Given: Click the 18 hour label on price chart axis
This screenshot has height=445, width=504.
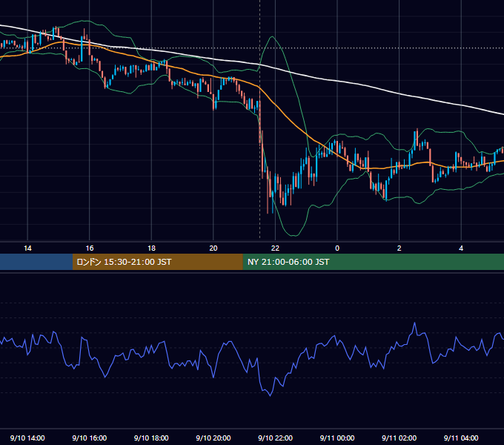Looking at the screenshot, I should click(x=151, y=248).
